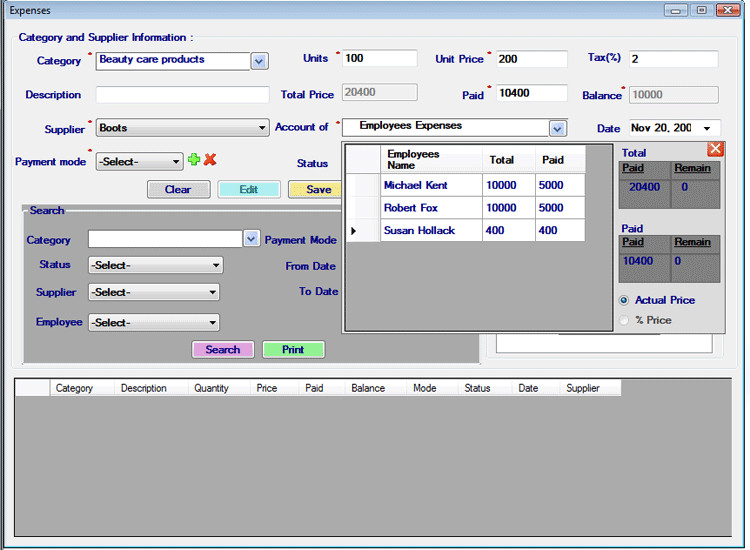Click the Units input field

pos(380,58)
